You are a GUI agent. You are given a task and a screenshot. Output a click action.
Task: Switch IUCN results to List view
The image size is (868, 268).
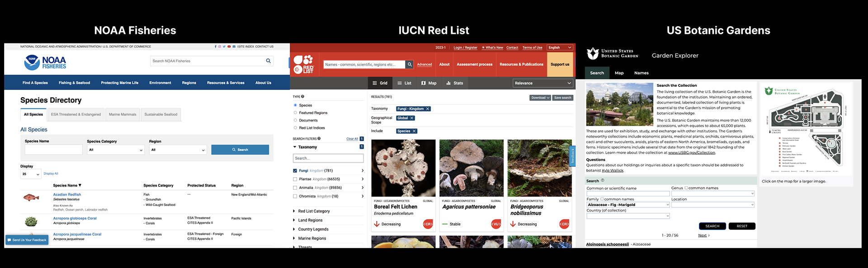point(404,83)
